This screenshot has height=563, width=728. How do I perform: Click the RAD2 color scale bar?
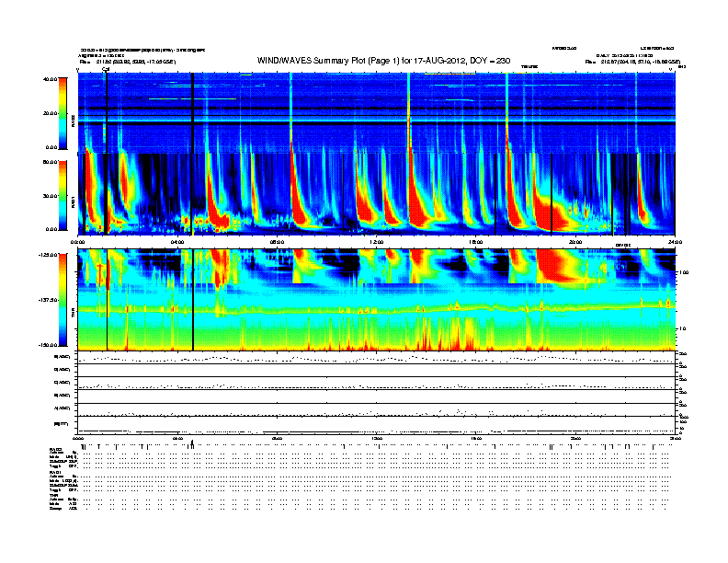click(63, 113)
